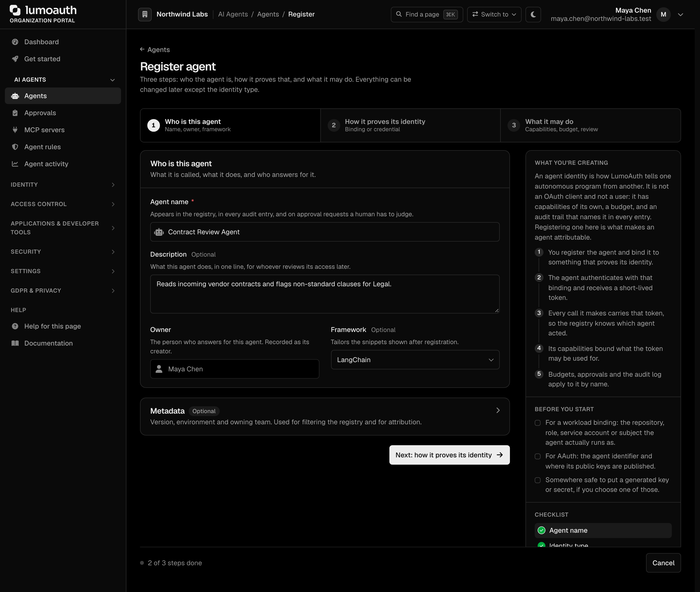Expand the ACCESS CONTROL section
Image resolution: width=700 pixels, height=592 pixels.
pyautogui.click(x=63, y=204)
